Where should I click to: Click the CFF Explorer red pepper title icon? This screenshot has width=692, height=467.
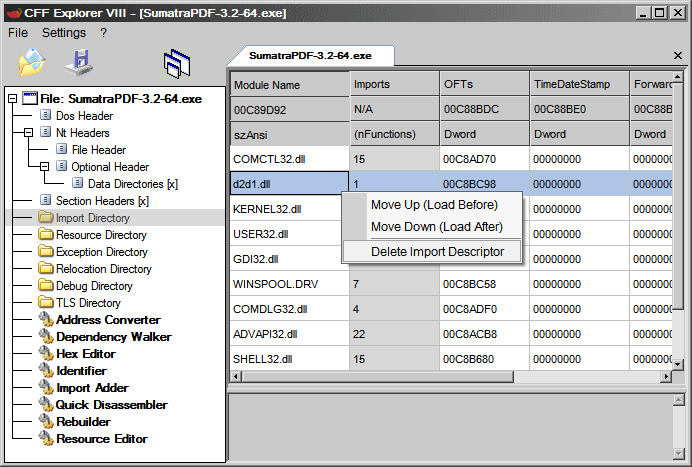(x=13, y=13)
